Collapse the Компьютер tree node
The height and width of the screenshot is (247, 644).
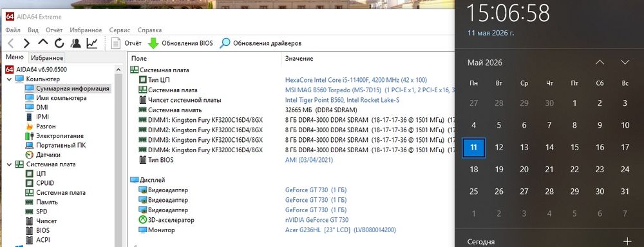(8, 79)
